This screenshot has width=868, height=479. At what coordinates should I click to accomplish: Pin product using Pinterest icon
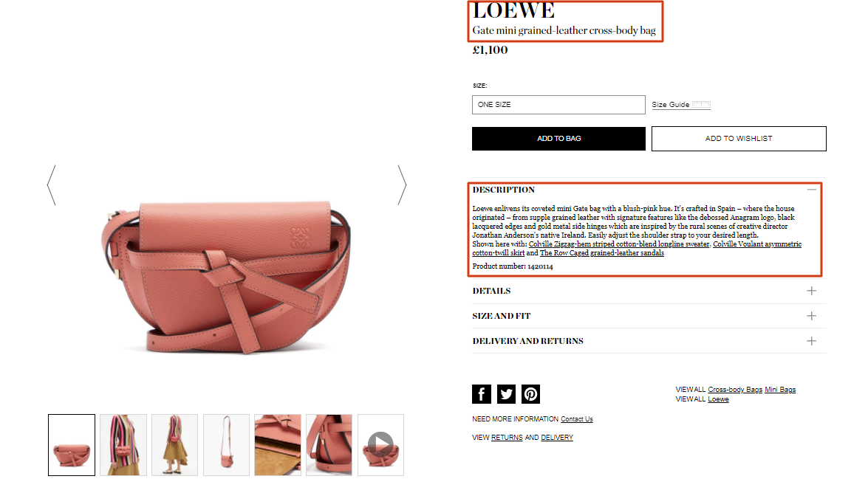[x=530, y=394]
